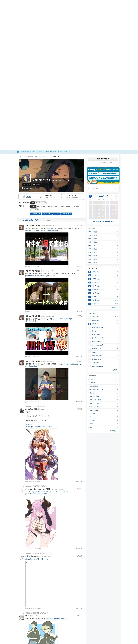
Task: Go to 次のページ
Action: point(67,214)
